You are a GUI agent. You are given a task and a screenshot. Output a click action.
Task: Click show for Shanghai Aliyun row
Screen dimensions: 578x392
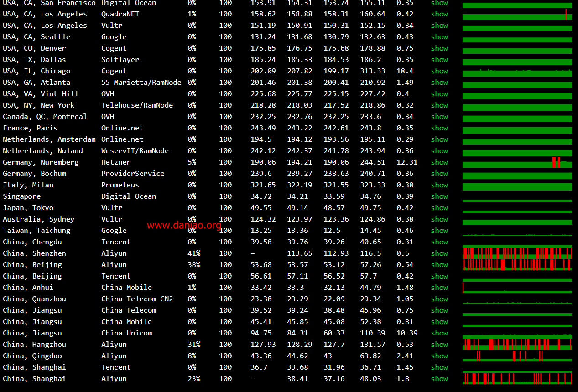point(439,379)
